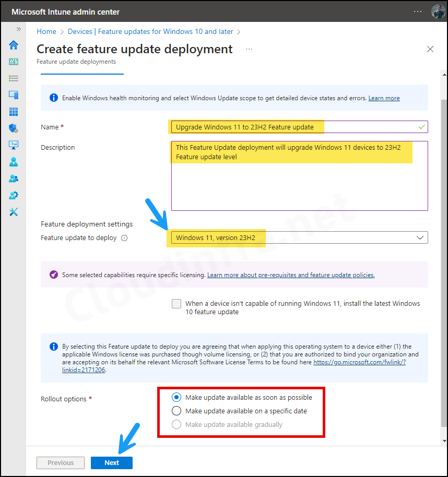Open the Apps grid icon in sidebar
Image resolution: width=448 pixels, height=477 pixels.
coord(14,112)
